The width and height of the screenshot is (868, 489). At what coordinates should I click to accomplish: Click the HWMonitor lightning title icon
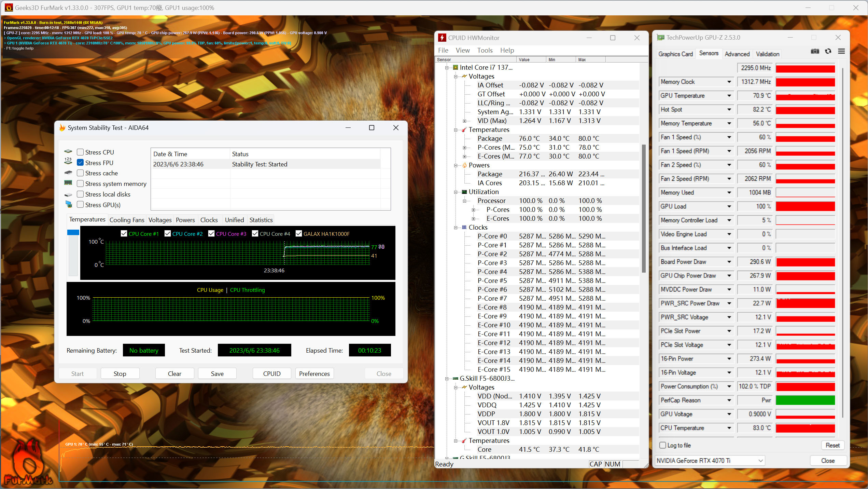click(x=442, y=38)
